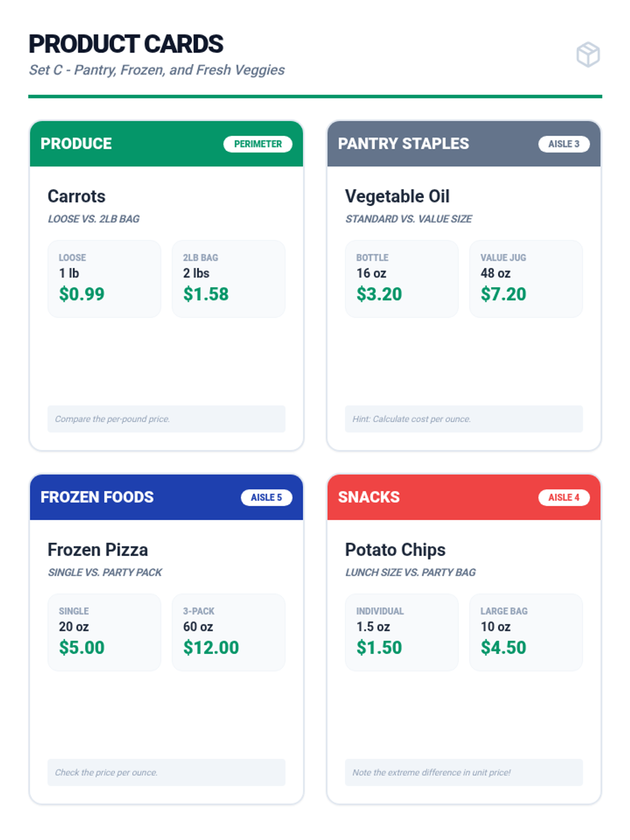Open the Snacks category header
Viewport: 630px width, 840px height.
(369, 497)
